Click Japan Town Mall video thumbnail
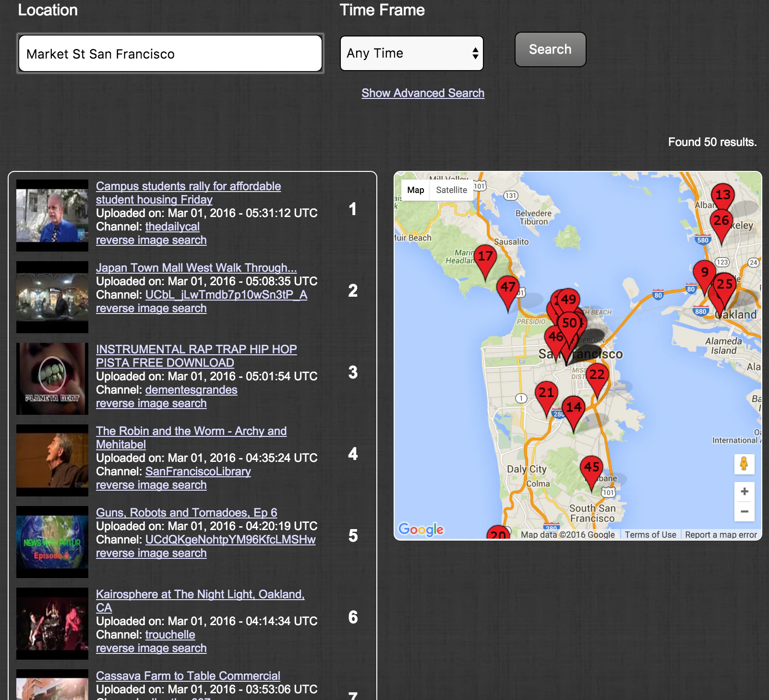This screenshot has width=769, height=700. pos(52,297)
